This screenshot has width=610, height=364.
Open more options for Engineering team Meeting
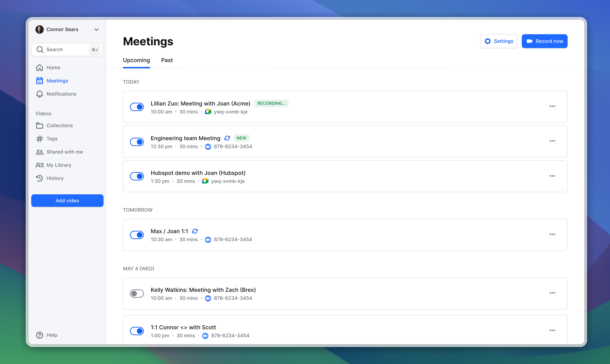(x=552, y=141)
